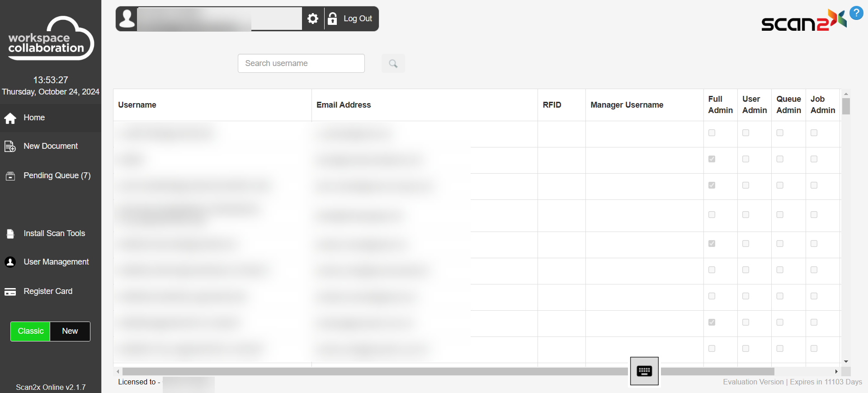The height and width of the screenshot is (393, 868).
Task: Click the Register Card icon
Action: (x=10, y=292)
